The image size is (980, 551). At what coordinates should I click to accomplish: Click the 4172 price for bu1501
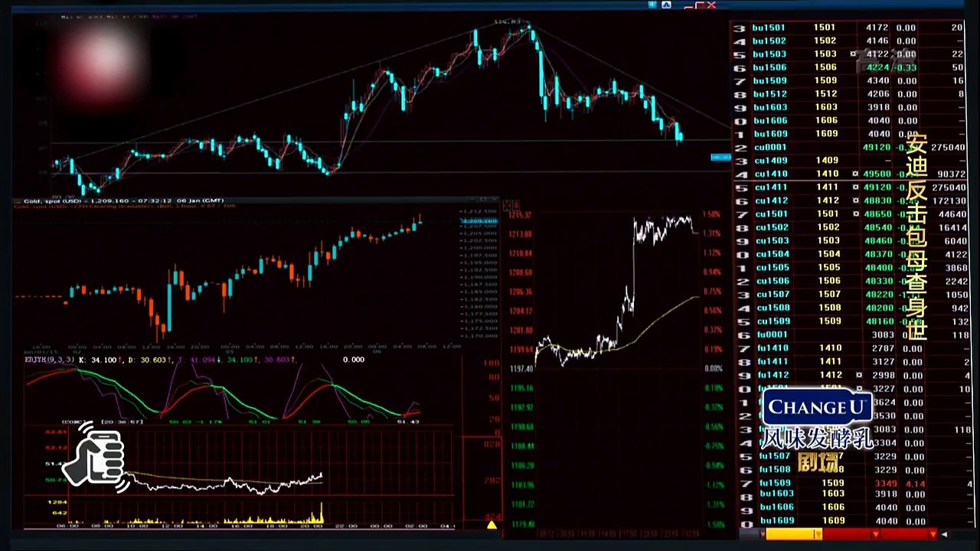tap(877, 28)
